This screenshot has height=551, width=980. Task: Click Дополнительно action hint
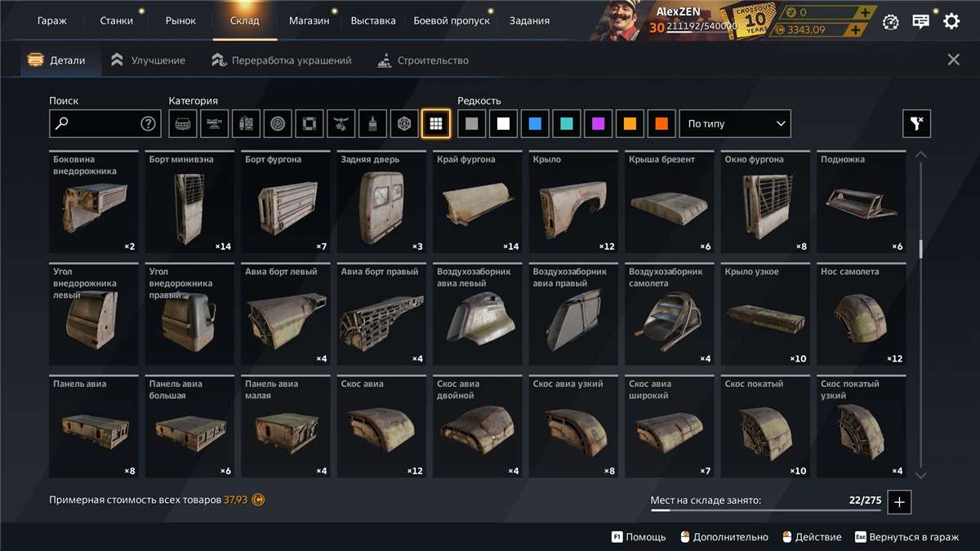723,537
